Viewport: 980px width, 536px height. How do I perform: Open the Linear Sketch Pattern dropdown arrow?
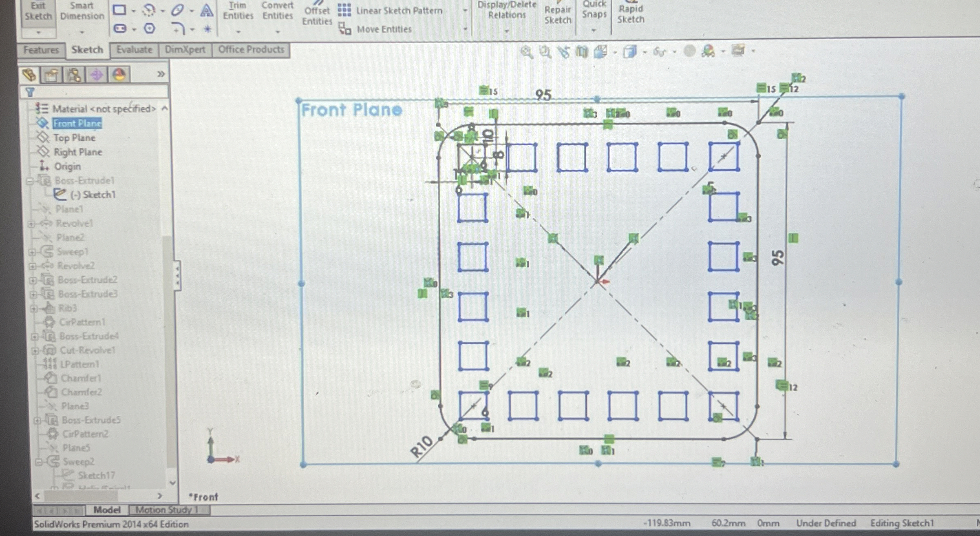click(x=465, y=11)
